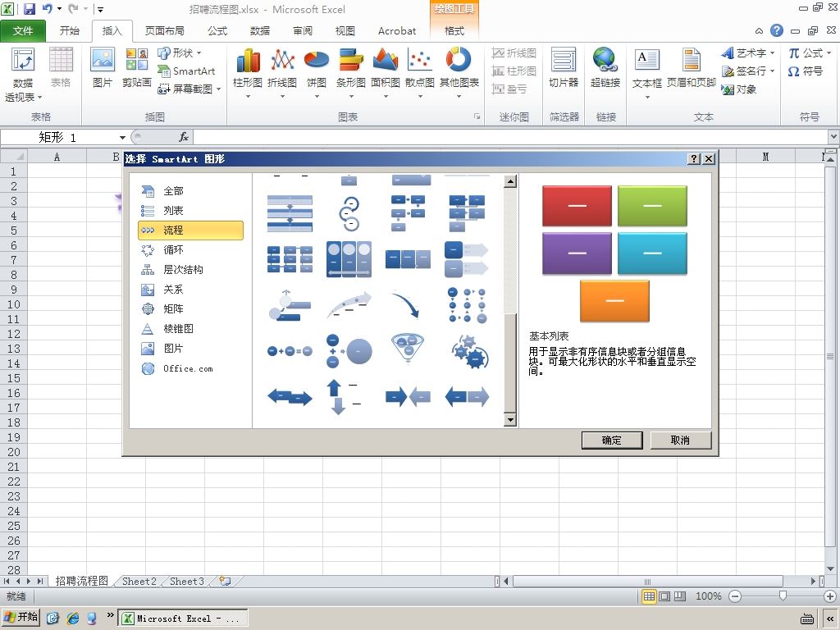Insert a hyperlink (超链接)

pyautogui.click(x=605, y=67)
